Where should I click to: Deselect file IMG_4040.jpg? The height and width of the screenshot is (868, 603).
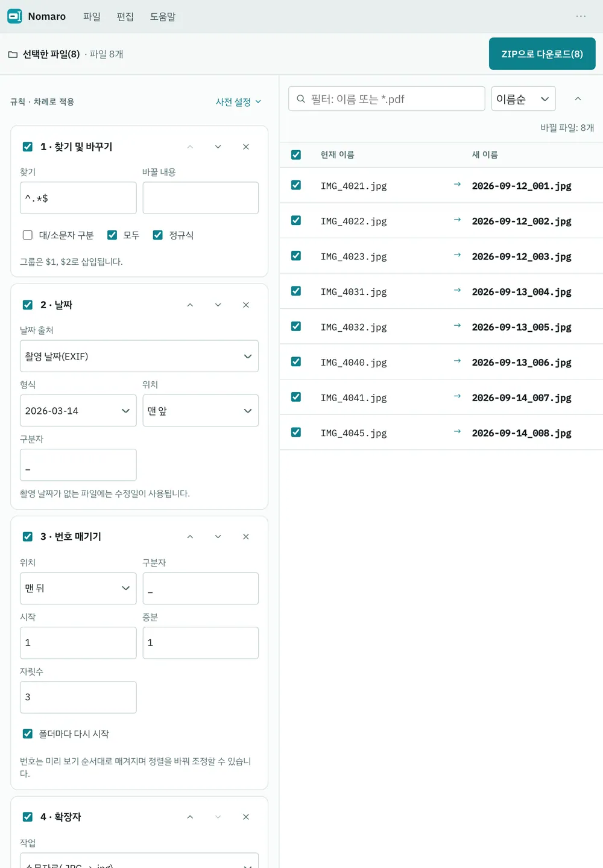(x=296, y=361)
